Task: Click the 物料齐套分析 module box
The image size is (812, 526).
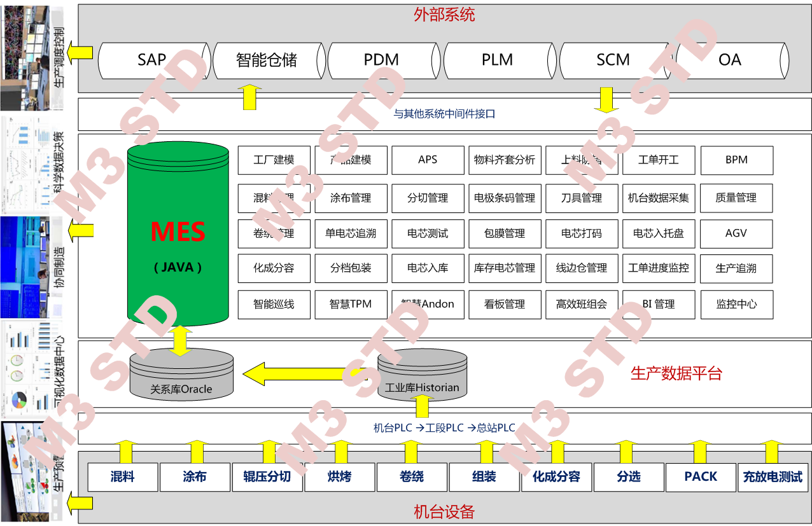Action: click(x=505, y=160)
